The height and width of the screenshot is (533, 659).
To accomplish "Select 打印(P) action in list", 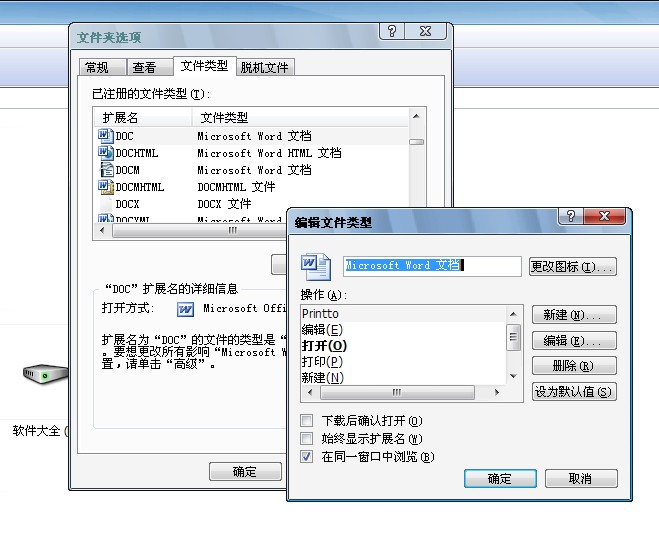I will pos(403,362).
